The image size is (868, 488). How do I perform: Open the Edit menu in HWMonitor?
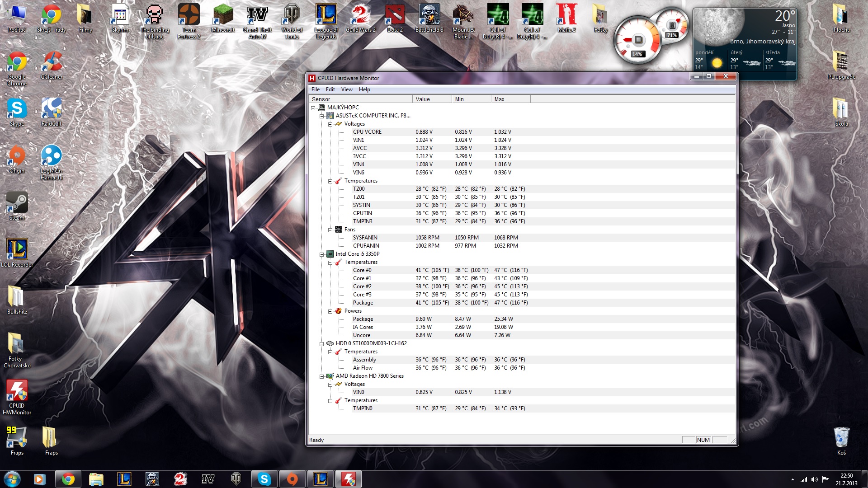(330, 89)
